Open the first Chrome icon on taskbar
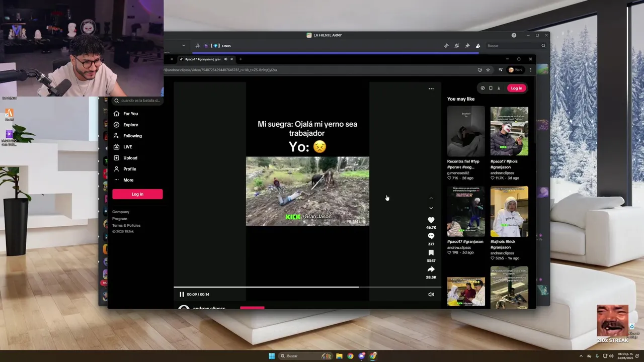Image resolution: width=644 pixels, height=362 pixels. 350,356
